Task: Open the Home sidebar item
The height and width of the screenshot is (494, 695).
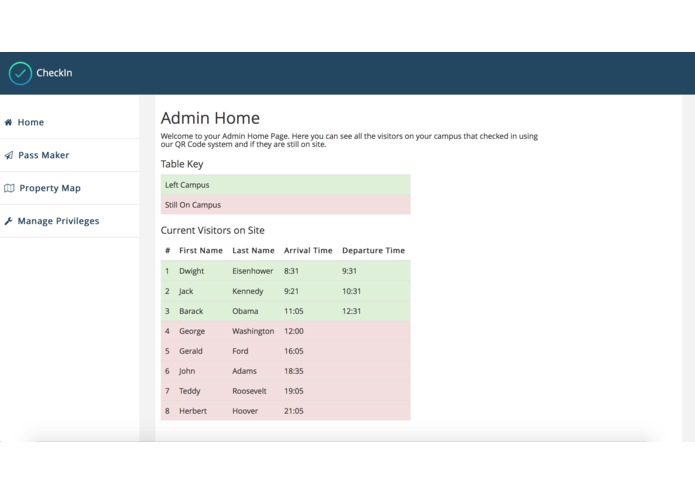Action: 70,122
